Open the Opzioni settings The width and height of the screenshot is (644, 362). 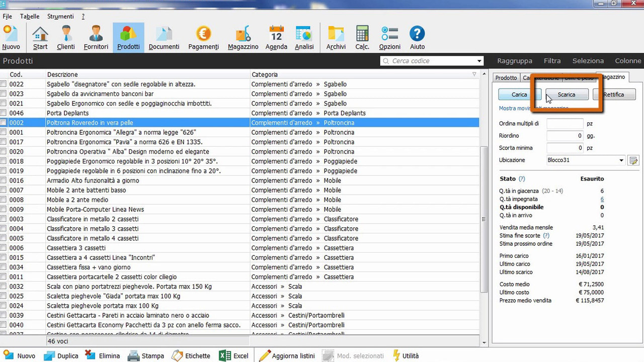[389, 37]
